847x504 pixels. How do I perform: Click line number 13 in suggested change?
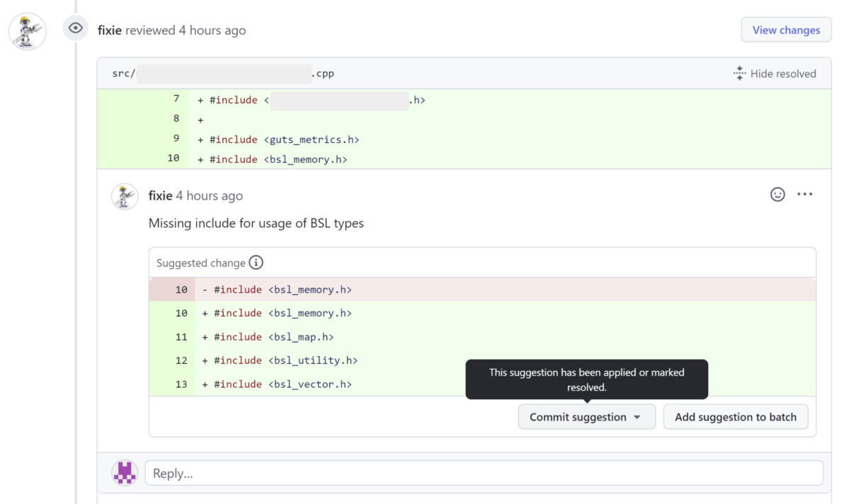point(181,384)
